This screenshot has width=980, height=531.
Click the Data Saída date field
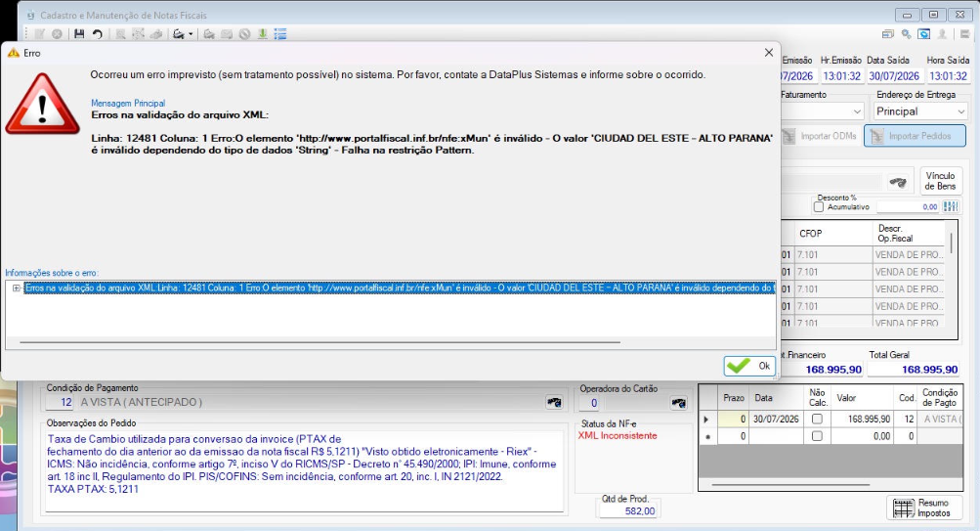tap(894, 75)
